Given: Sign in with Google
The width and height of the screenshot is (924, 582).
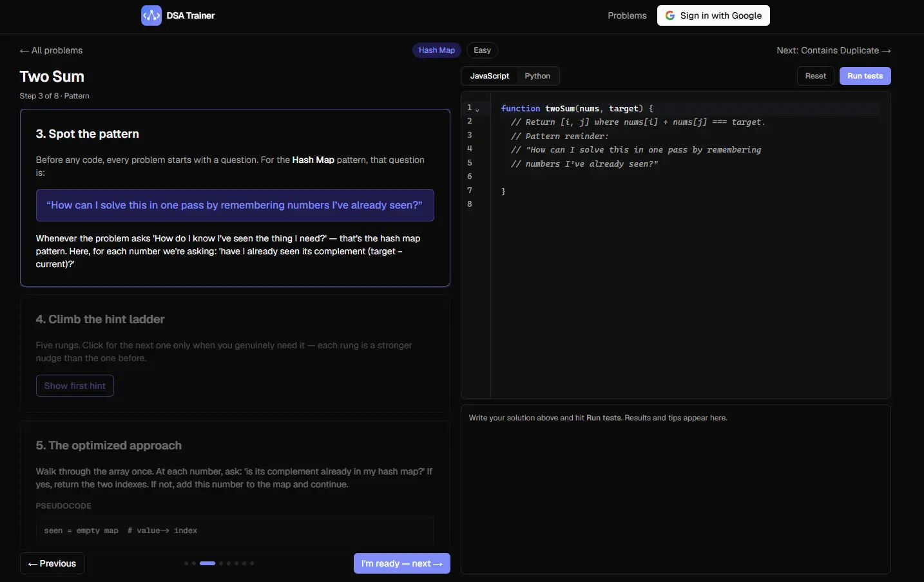Looking at the screenshot, I should click(x=713, y=15).
